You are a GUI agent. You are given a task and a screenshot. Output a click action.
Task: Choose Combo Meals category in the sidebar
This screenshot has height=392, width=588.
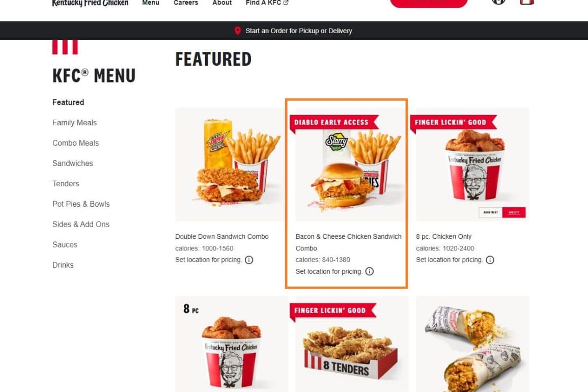tap(76, 143)
